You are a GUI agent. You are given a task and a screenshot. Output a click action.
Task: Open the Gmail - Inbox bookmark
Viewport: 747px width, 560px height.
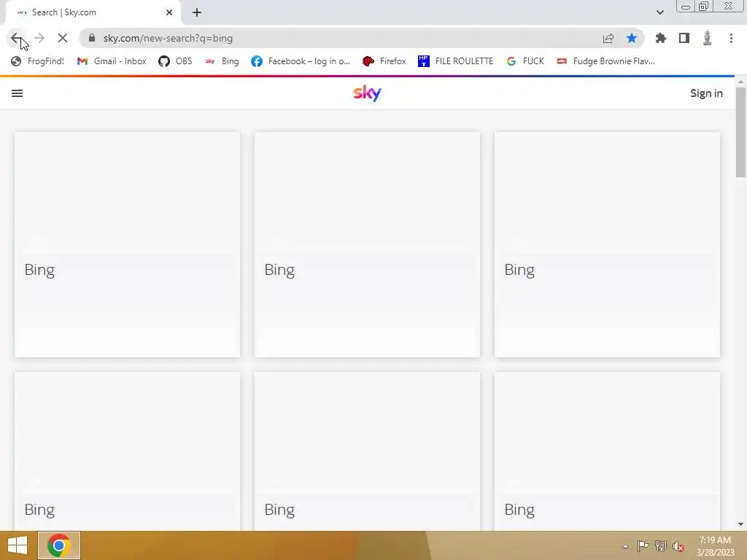(112, 61)
